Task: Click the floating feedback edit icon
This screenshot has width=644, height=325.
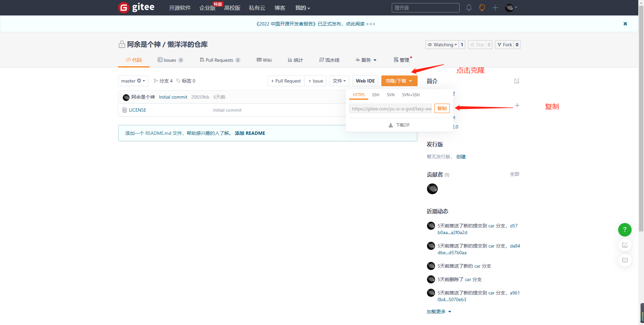Action: coord(625,245)
